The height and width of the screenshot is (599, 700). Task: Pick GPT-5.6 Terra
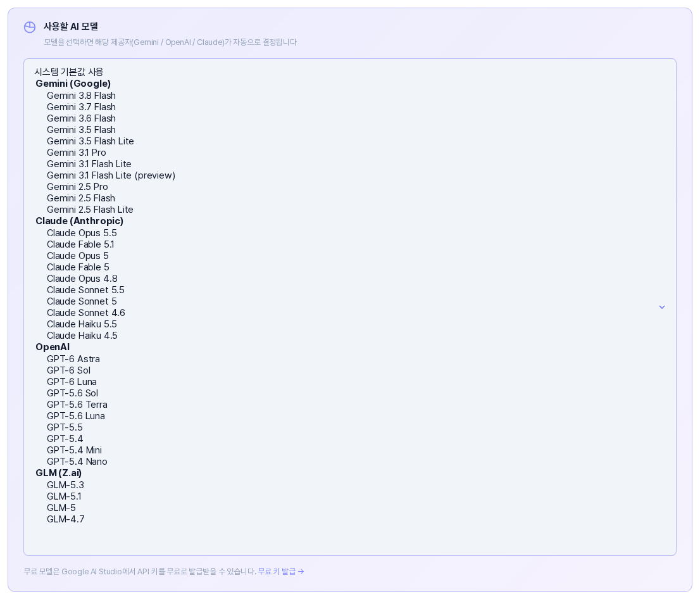coord(77,405)
